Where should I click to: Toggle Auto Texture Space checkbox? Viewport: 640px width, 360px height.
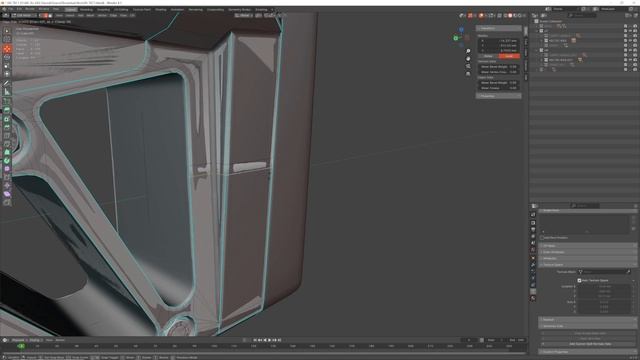[x=579, y=280]
